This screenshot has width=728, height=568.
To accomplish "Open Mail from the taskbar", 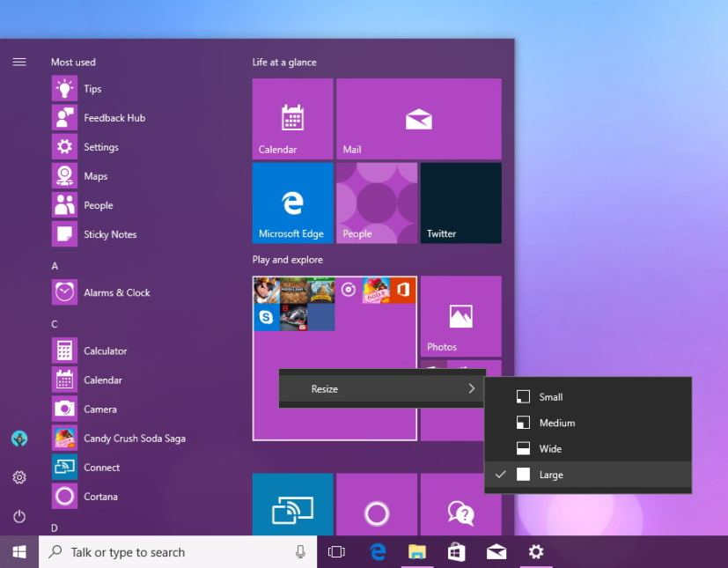I will pyautogui.click(x=496, y=552).
